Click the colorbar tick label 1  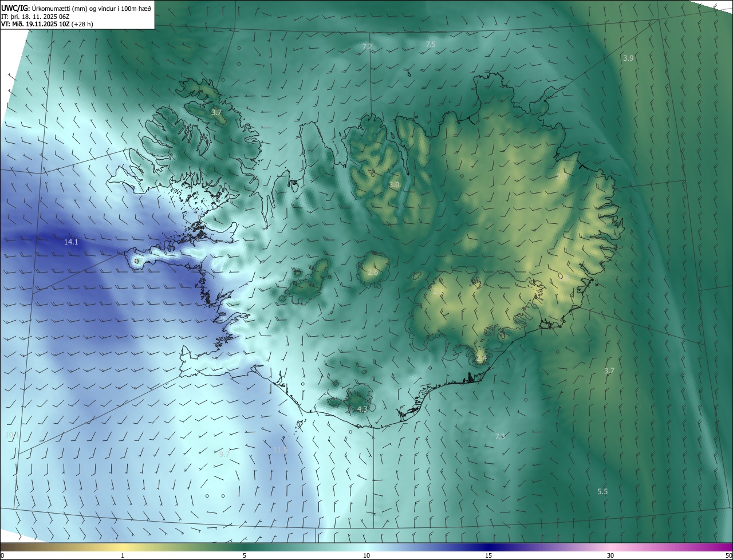(x=123, y=555)
